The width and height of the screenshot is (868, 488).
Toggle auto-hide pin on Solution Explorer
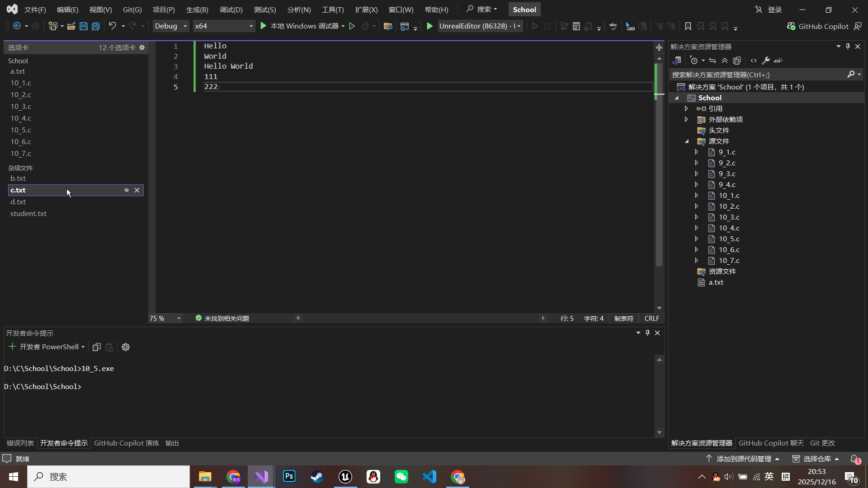pos(848,47)
